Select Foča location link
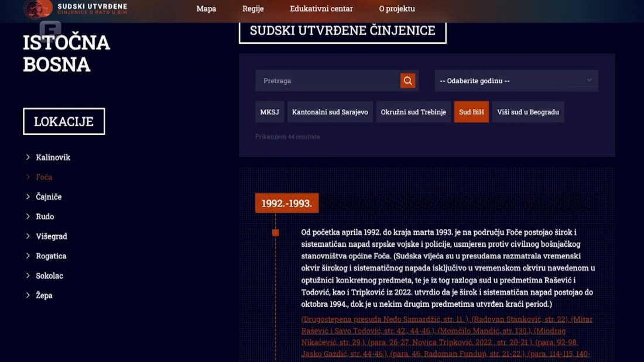Screen dimensions: 644x362 [44, 177]
